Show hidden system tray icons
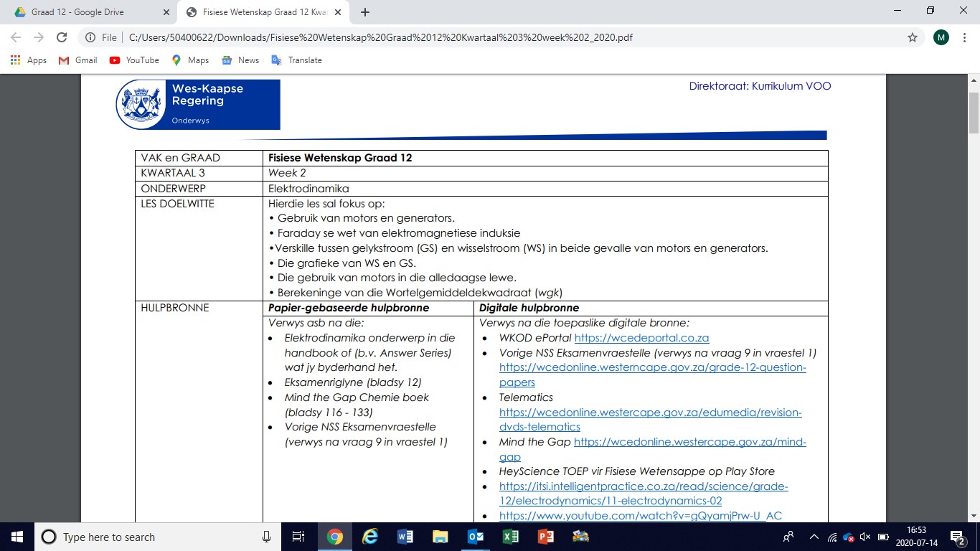The image size is (980, 551). point(814,537)
